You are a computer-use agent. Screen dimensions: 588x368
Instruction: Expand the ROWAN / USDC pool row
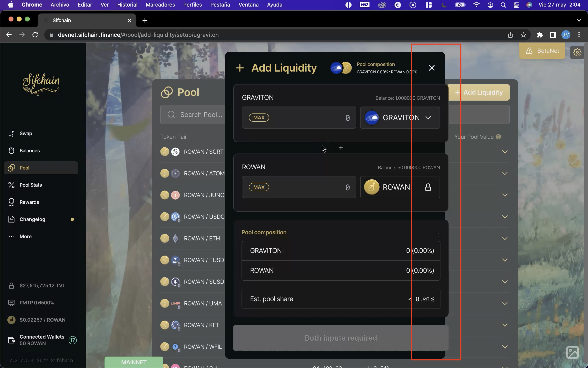pyautogui.click(x=505, y=217)
